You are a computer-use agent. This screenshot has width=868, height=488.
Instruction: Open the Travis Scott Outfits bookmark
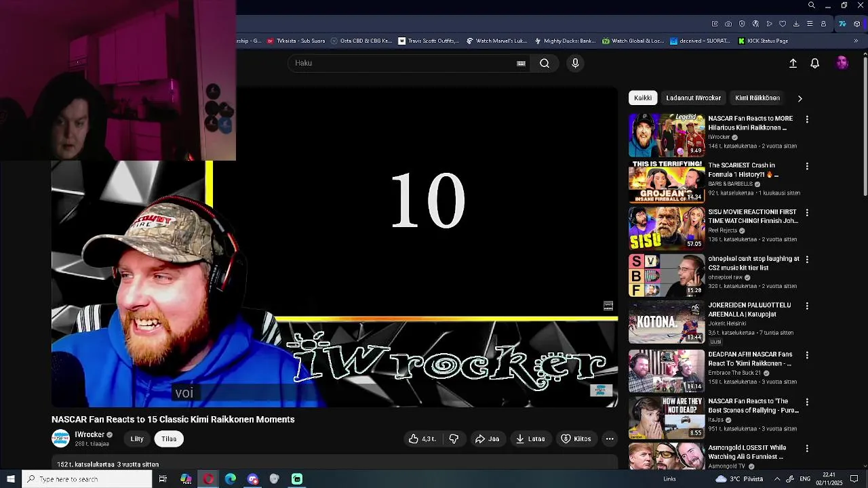coord(429,41)
